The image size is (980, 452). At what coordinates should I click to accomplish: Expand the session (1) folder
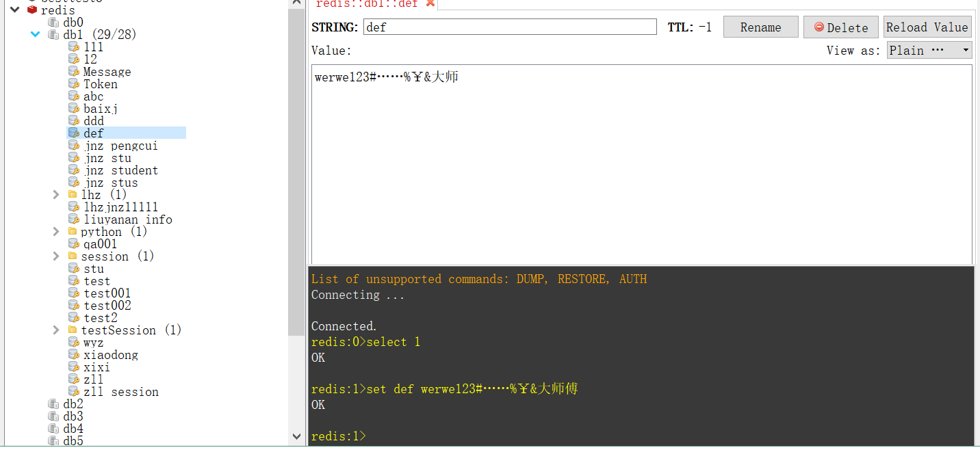point(56,256)
